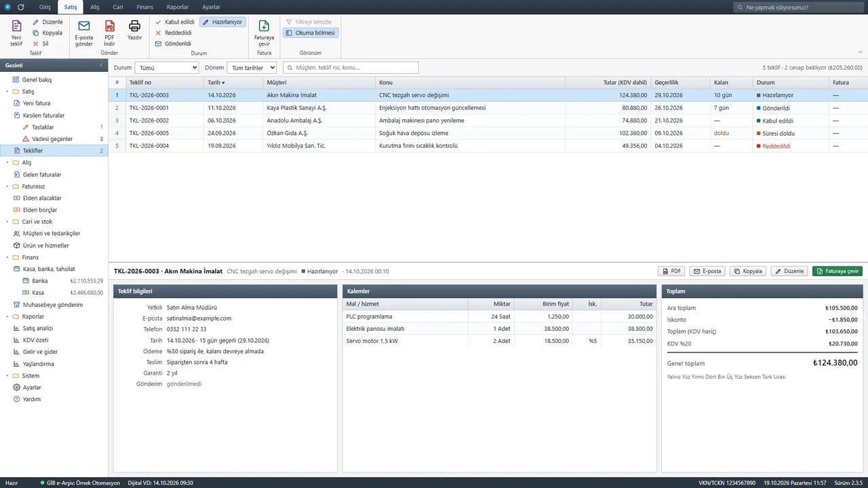Click the refresh icon in title bar
Screen dimensions: 868x488
(x=21, y=7)
